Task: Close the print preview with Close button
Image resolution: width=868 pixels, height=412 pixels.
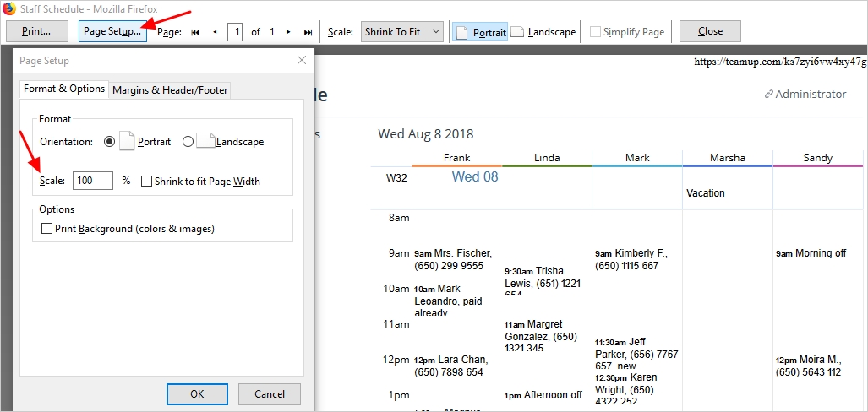Action: [710, 31]
